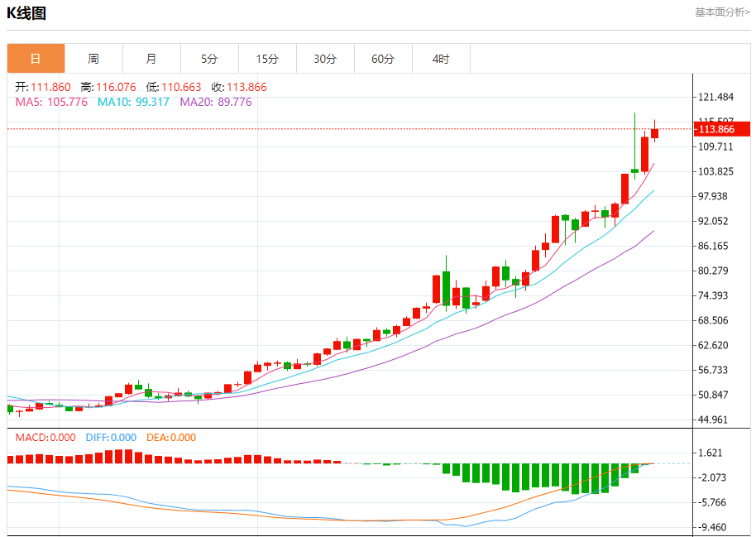Switch to the 4时 interval tab
Image resolution: width=756 pixels, height=537 pixels.
pyautogui.click(x=441, y=59)
